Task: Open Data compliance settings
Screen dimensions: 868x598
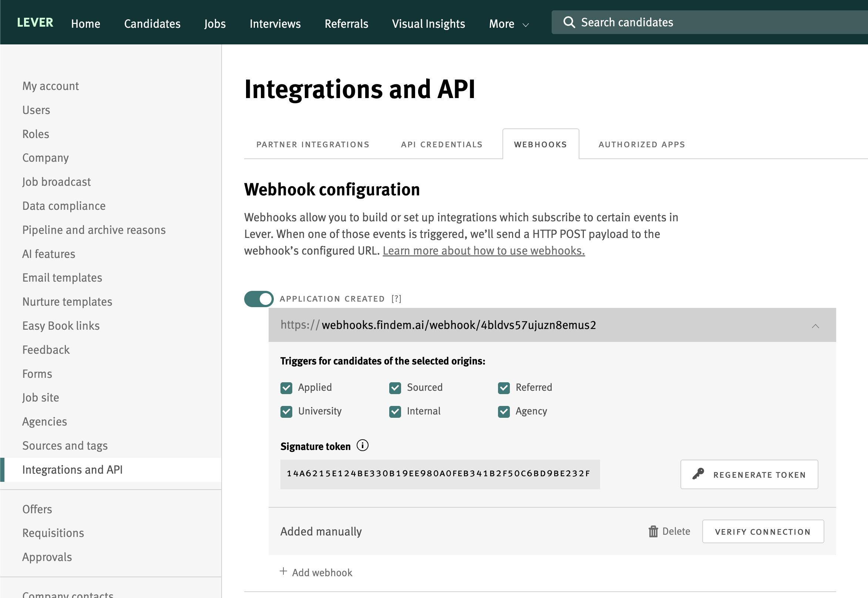Action: 64,206
